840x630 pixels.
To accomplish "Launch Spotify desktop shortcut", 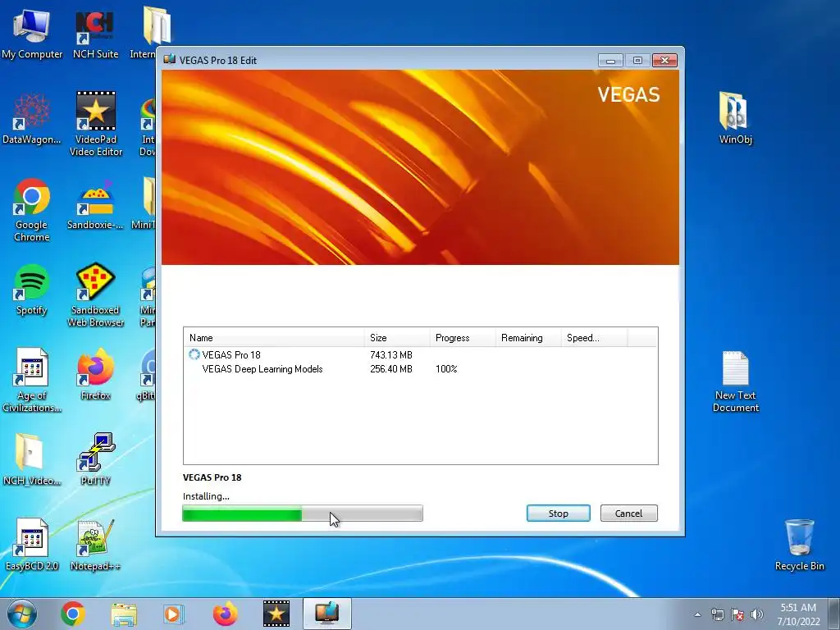I will pyautogui.click(x=32, y=290).
